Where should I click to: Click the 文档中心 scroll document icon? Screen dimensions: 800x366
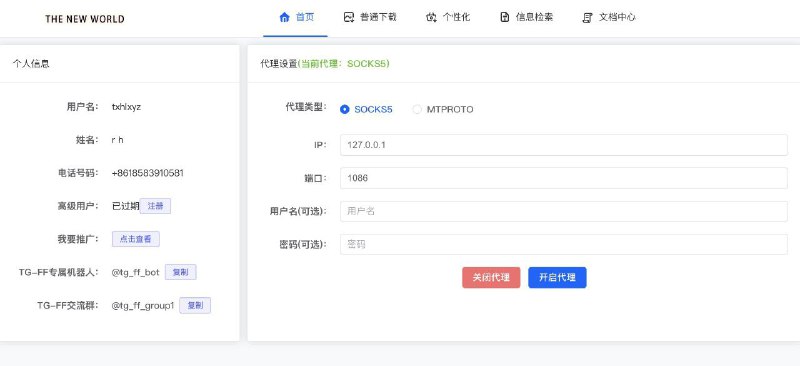587,18
